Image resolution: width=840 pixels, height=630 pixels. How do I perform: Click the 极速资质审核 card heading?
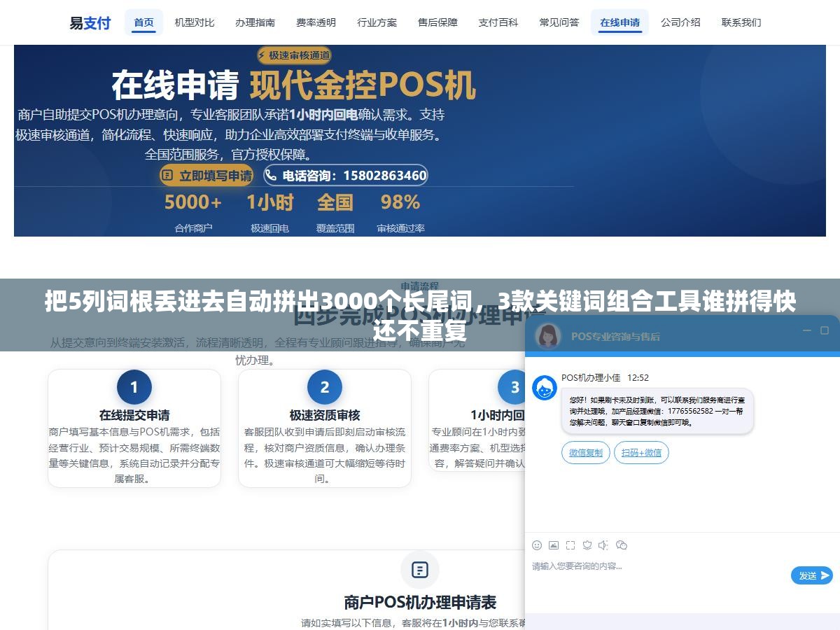325,415
